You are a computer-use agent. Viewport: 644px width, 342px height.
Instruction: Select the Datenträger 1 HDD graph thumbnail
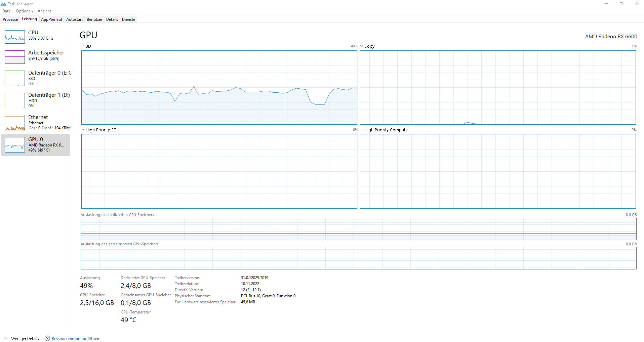click(15, 100)
